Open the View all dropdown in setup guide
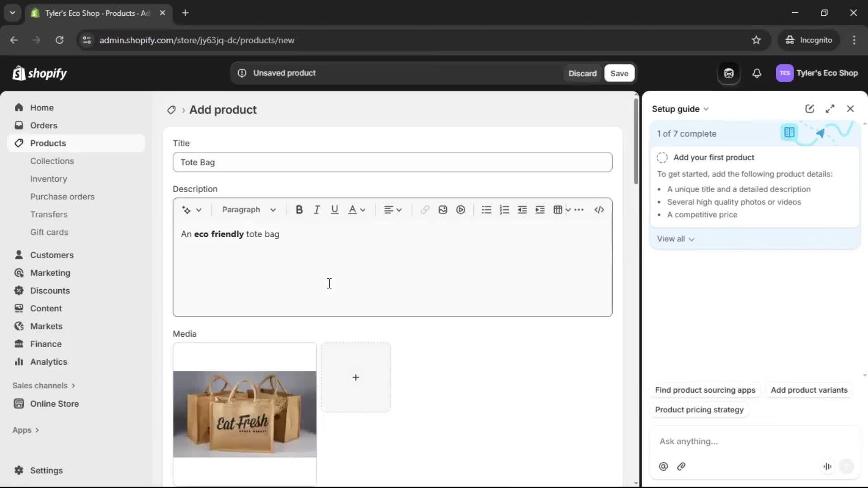Screen dimensions: 868x488 675,239
